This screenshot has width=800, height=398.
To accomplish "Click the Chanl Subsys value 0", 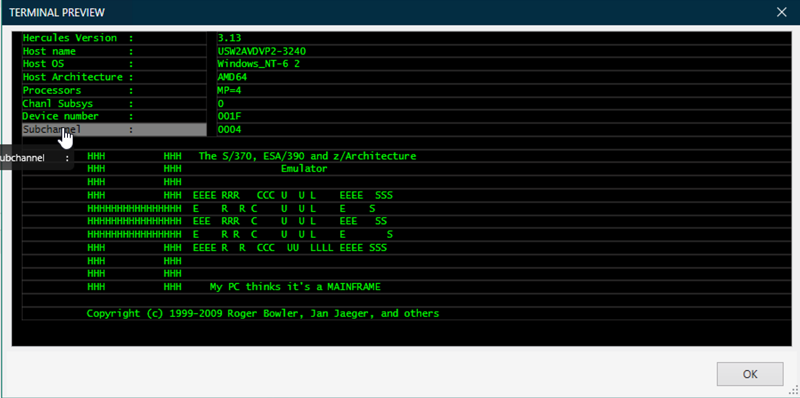I will [x=220, y=104].
